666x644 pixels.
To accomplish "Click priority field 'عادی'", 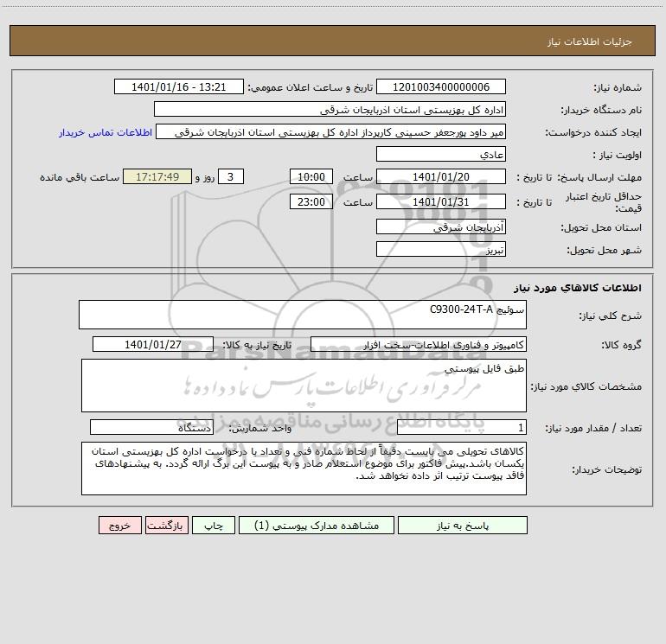I will pyautogui.click(x=441, y=154).
